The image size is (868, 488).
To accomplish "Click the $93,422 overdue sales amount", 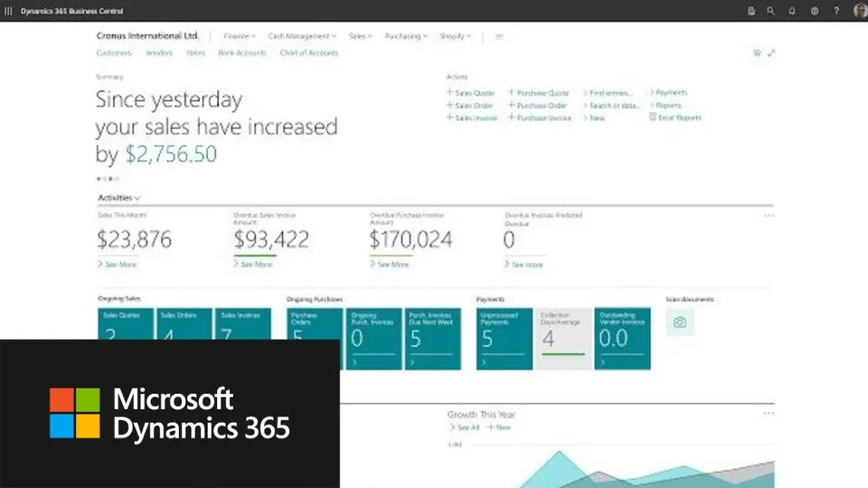I will (x=271, y=239).
